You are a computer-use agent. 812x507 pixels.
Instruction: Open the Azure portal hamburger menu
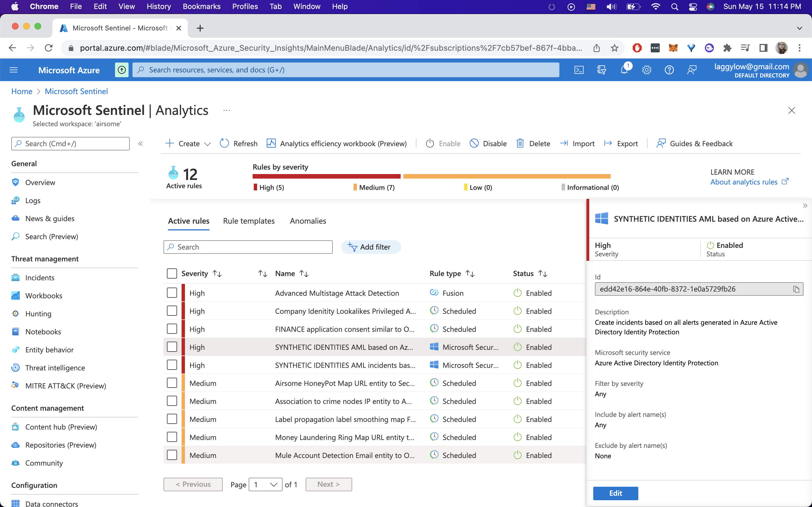[x=14, y=70]
